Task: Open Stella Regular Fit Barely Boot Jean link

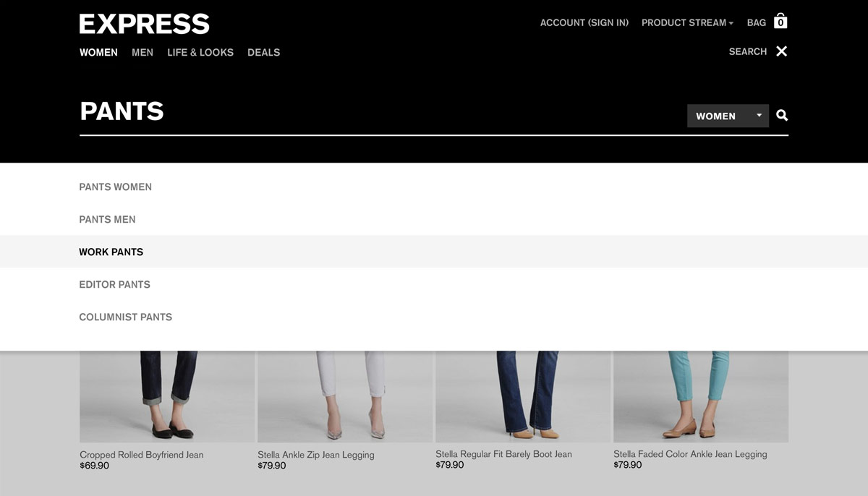Action: pos(503,454)
